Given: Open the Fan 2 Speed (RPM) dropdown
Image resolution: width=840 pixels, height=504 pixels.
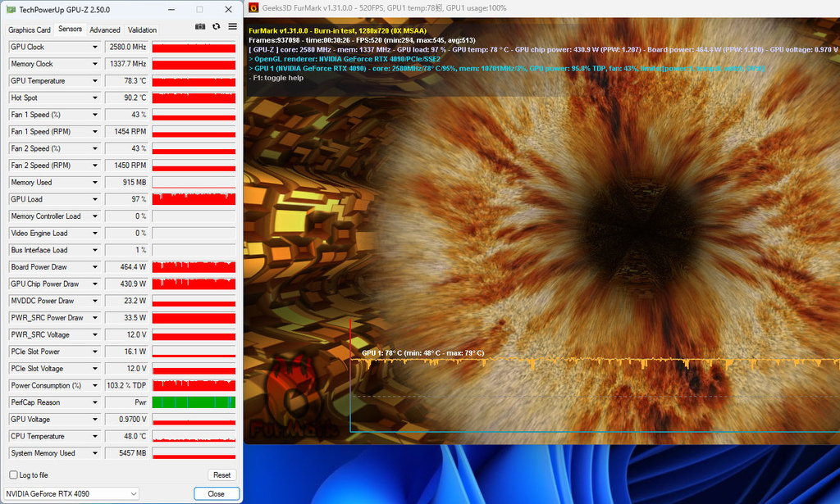Looking at the screenshot, I should pos(95,166).
